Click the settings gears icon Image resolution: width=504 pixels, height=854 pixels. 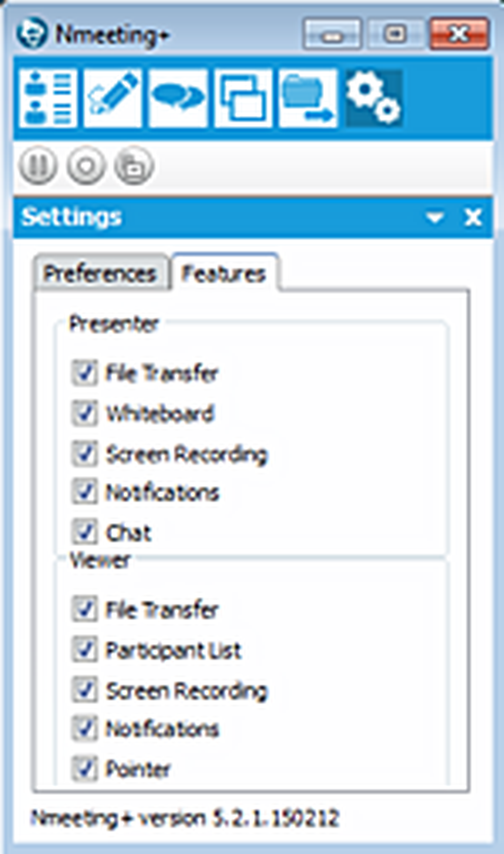pos(373,98)
